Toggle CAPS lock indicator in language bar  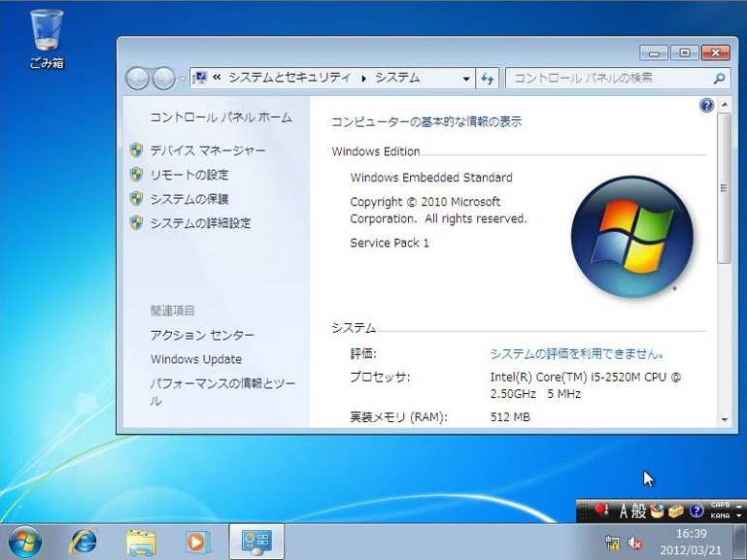(720, 506)
